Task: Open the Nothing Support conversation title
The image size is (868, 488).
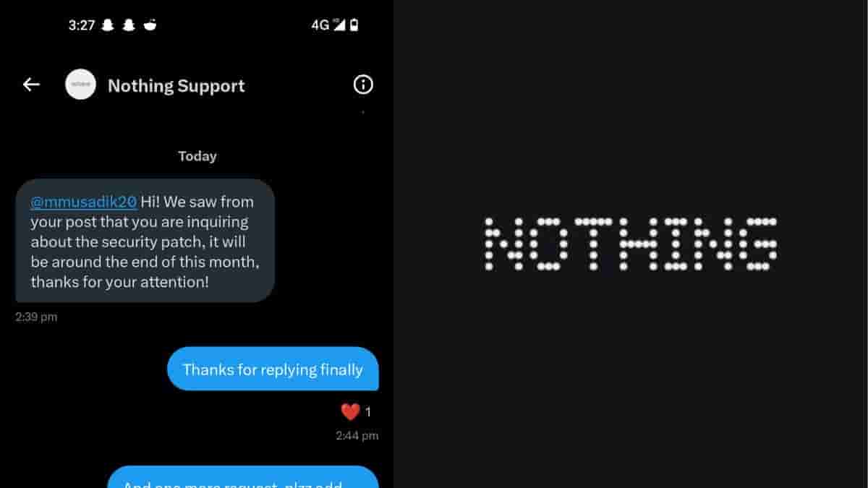Action: [176, 85]
